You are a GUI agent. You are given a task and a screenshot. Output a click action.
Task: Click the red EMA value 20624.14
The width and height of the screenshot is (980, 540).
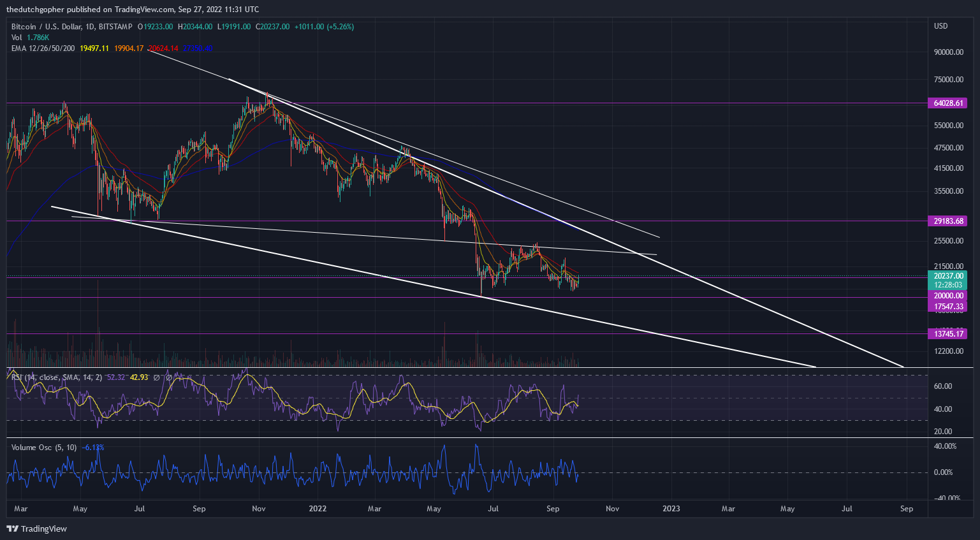[163, 48]
